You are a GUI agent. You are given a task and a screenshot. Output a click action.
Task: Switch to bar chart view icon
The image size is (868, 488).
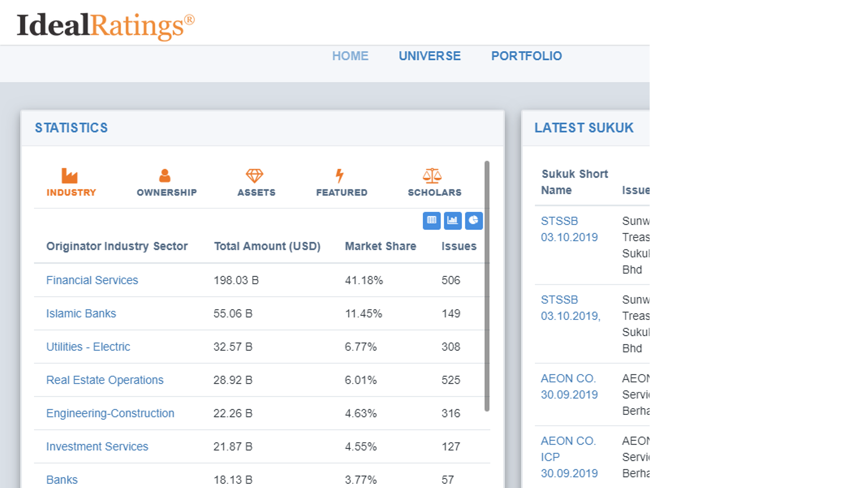tap(453, 221)
